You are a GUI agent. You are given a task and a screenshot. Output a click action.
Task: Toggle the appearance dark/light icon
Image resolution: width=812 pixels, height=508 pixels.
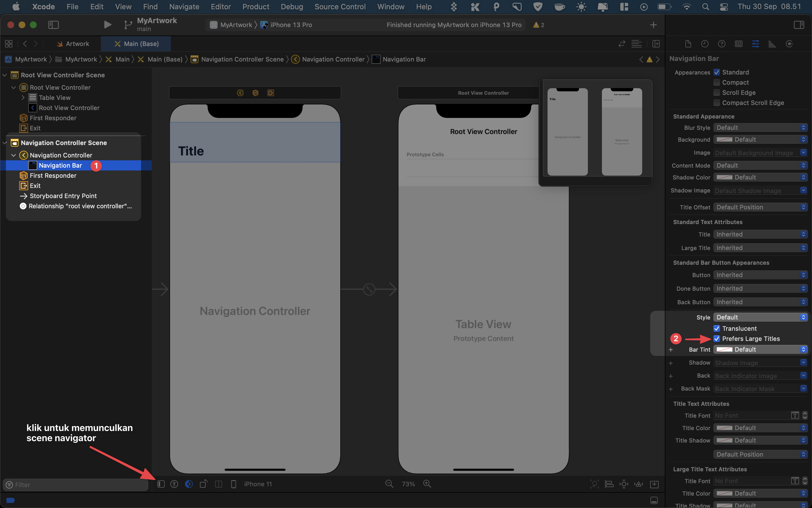tap(189, 484)
